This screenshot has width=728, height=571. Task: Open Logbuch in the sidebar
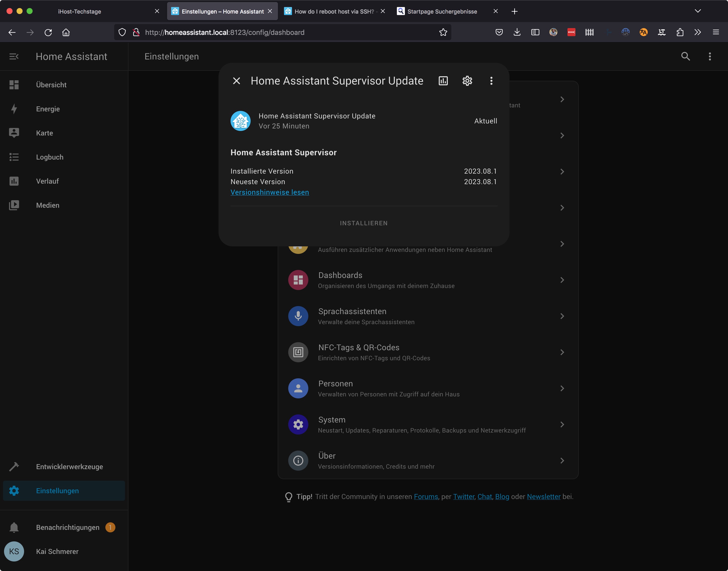click(x=49, y=157)
